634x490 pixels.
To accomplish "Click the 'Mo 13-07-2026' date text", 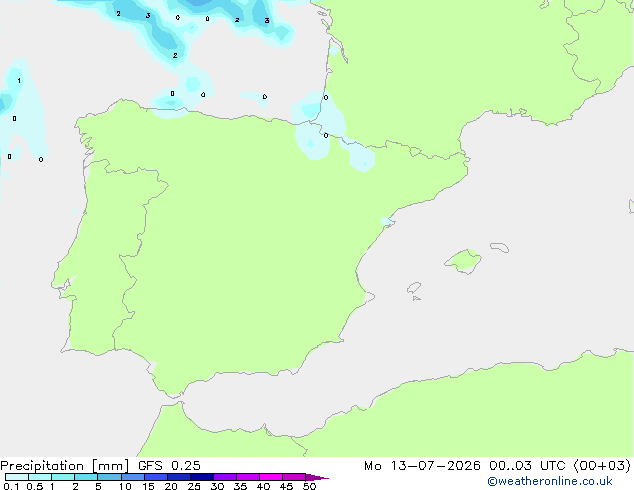I will tap(422, 466).
